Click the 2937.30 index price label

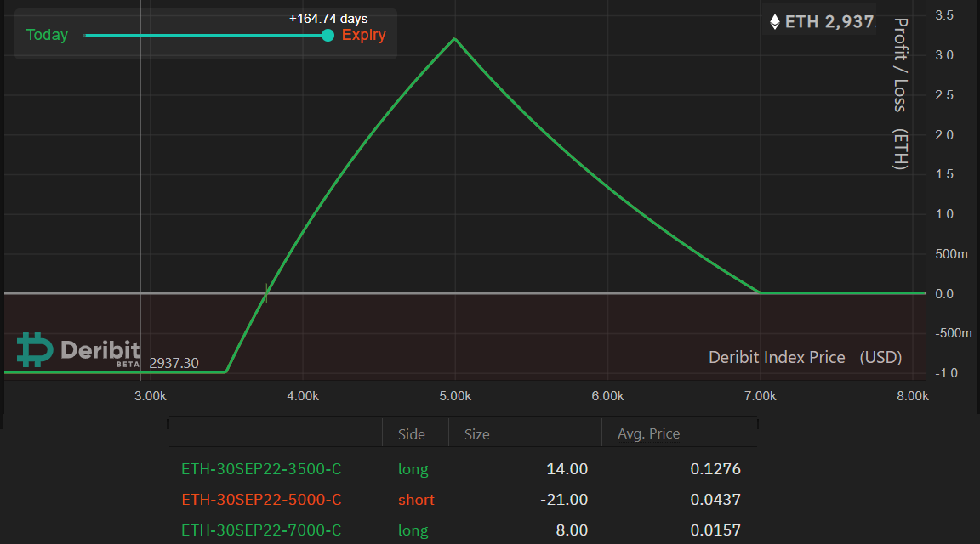pyautogui.click(x=174, y=363)
